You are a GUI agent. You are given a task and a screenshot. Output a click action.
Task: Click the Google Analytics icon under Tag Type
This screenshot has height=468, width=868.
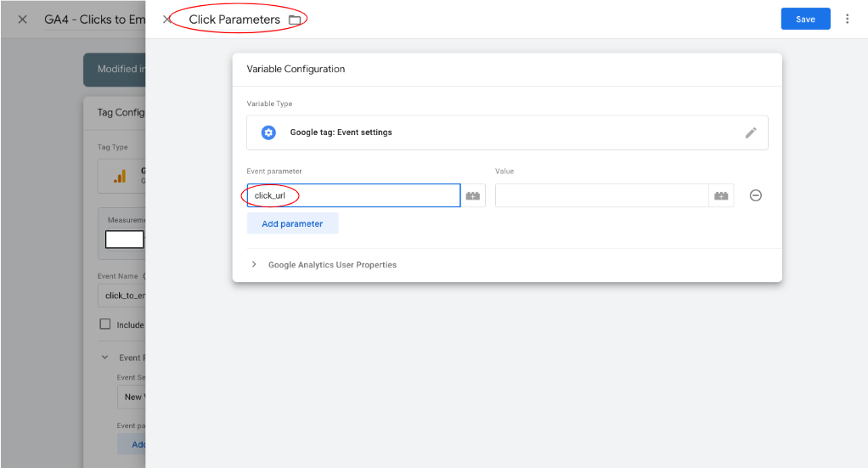(x=120, y=176)
